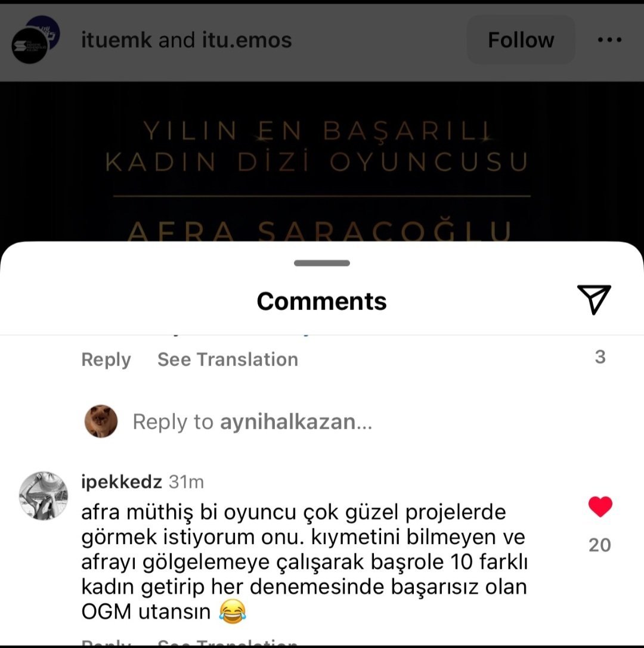644x648 pixels.
Task: Open the ituemk account name in header
Action: pos(116,40)
